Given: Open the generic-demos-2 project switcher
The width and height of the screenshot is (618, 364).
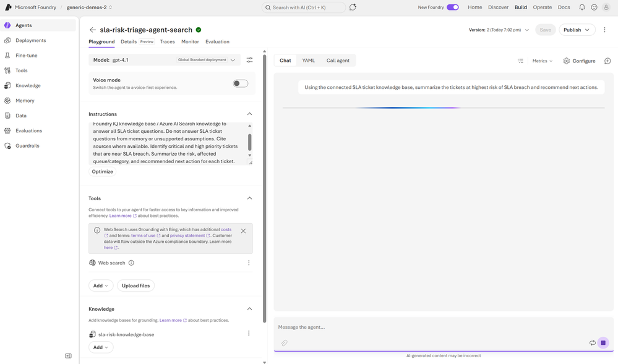Looking at the screenshot, I should click(x=89, y=7).
